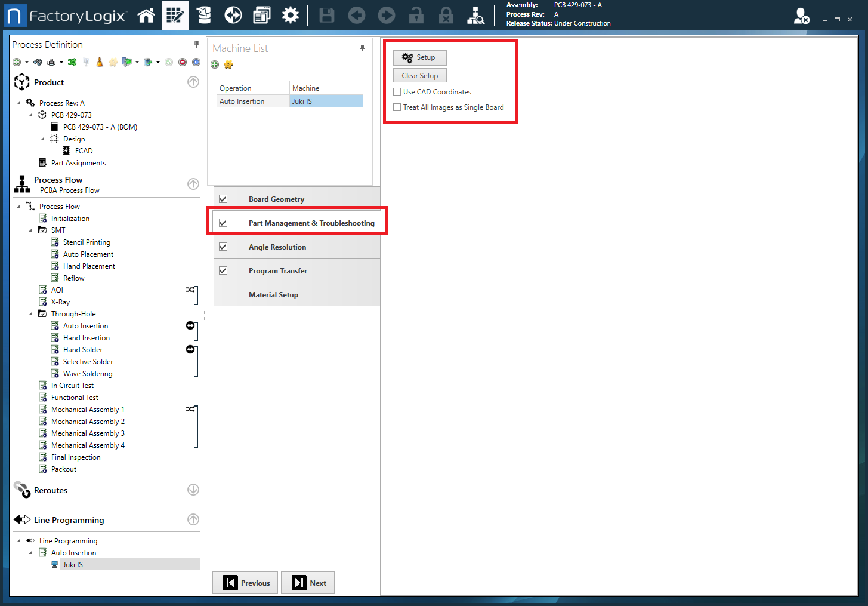868x606 pixels.
Task: Click the Home icon in top toolbar
Action: tap(146, 15)
